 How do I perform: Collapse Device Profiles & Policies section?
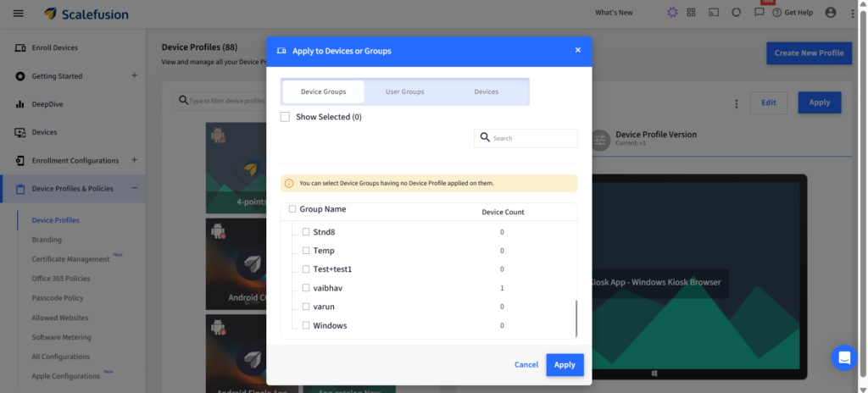point(134,188)
